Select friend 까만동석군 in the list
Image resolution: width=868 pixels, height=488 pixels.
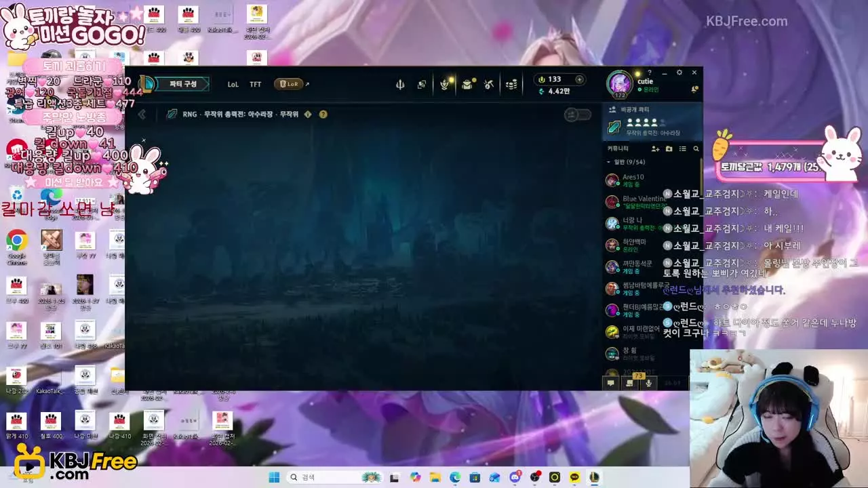pyautogui.click(x=652, y=267)
